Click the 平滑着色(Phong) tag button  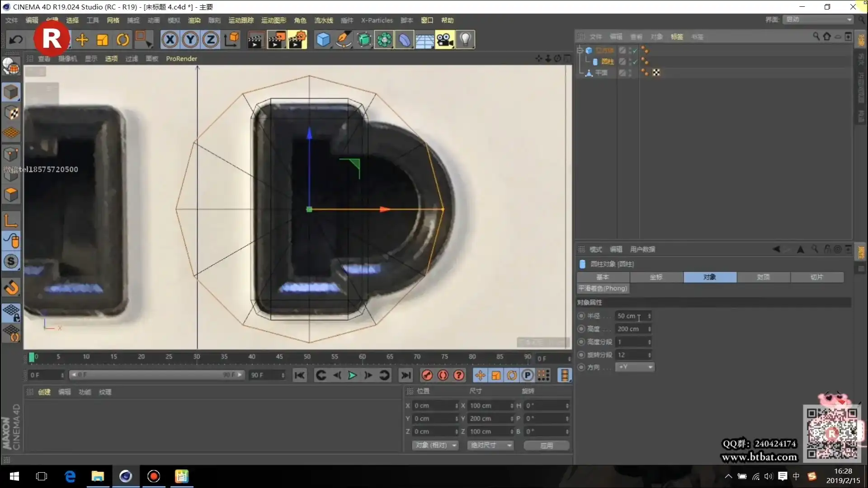click(x=603, y=288)
